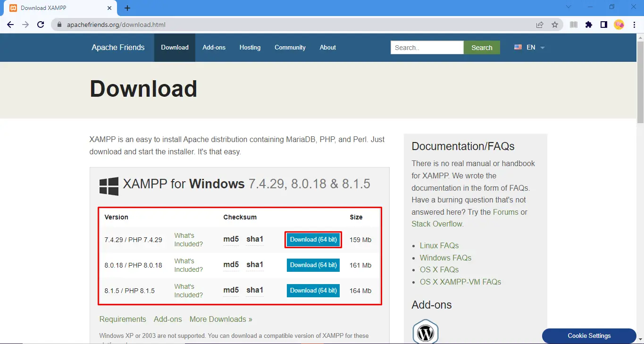Click the 159 Mb size text

360,240
